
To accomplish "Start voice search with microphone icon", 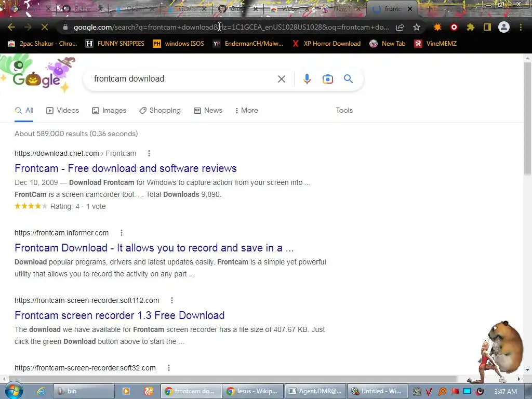I will click(307, 79).
